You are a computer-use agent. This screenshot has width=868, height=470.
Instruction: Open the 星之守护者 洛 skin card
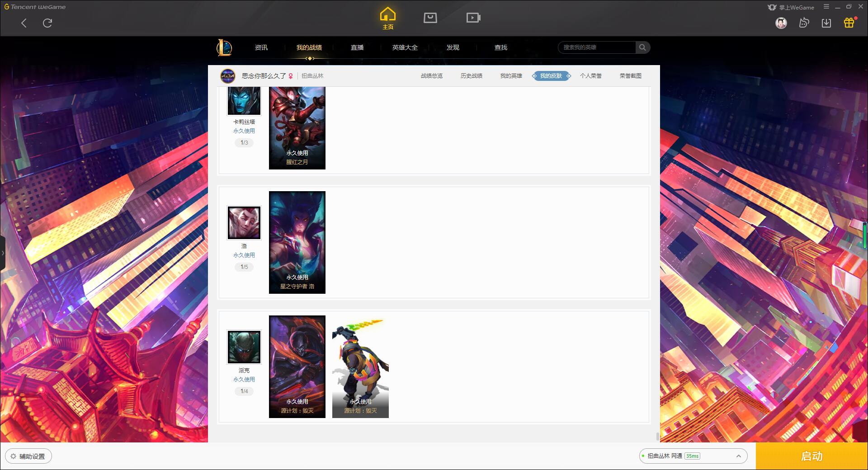[x=297, y=242]
